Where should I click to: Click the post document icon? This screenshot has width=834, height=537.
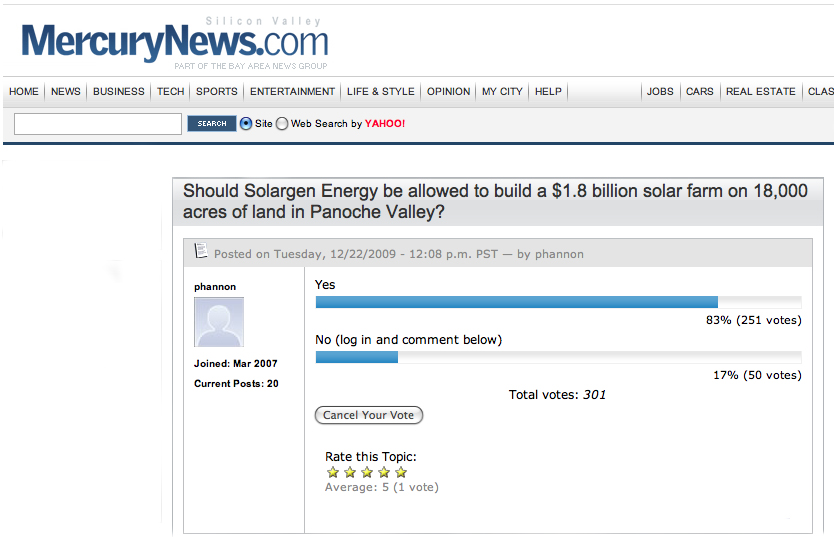[x=201, y=251]
